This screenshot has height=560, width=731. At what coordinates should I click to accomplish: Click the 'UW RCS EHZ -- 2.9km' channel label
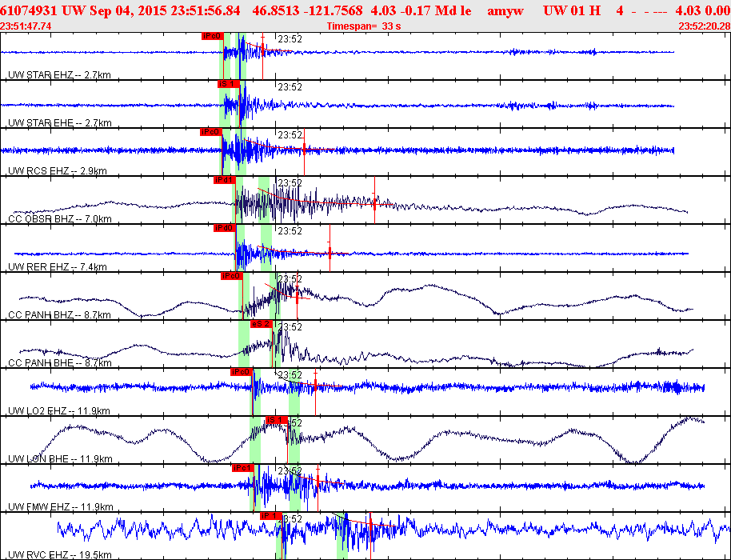pos(58,171)
